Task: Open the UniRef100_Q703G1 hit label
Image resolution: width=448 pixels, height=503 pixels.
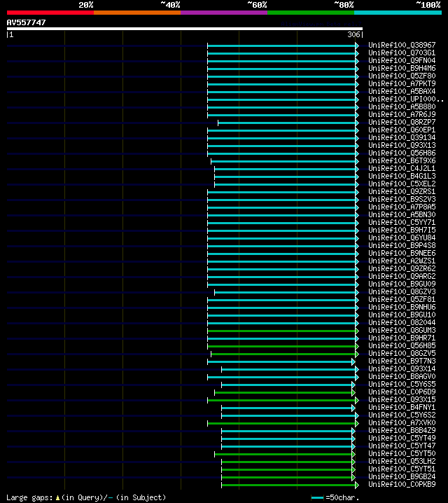Action: (x=402, y=53)
